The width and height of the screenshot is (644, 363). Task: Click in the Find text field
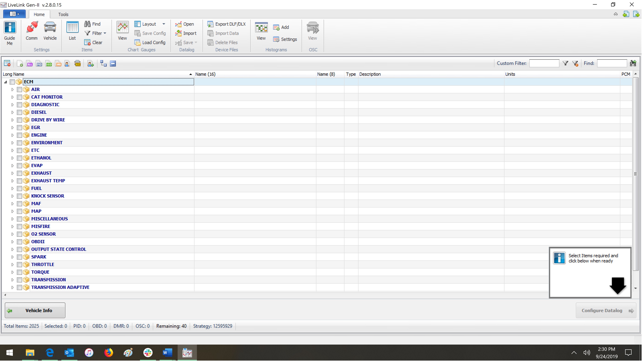612,64
